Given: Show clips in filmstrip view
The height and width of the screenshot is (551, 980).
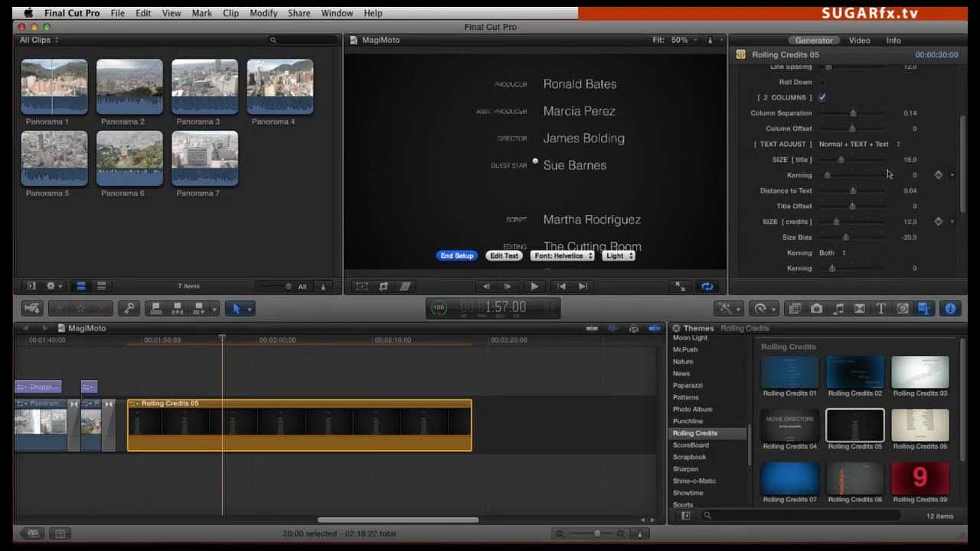Looking at the screenshot, I should [x=81, y=286].
